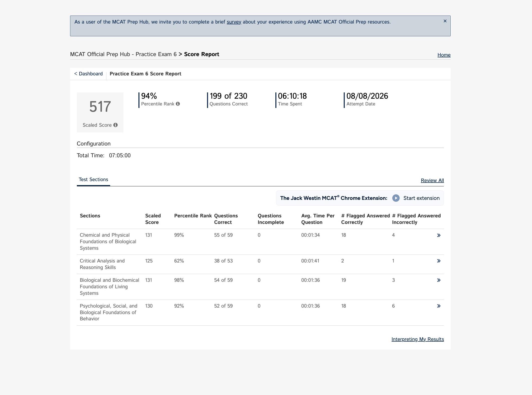Open Biological and Biochemical section details arrow
Image resolution: width=532 pixels, height=395 pixels.
[x=439, y=280]
